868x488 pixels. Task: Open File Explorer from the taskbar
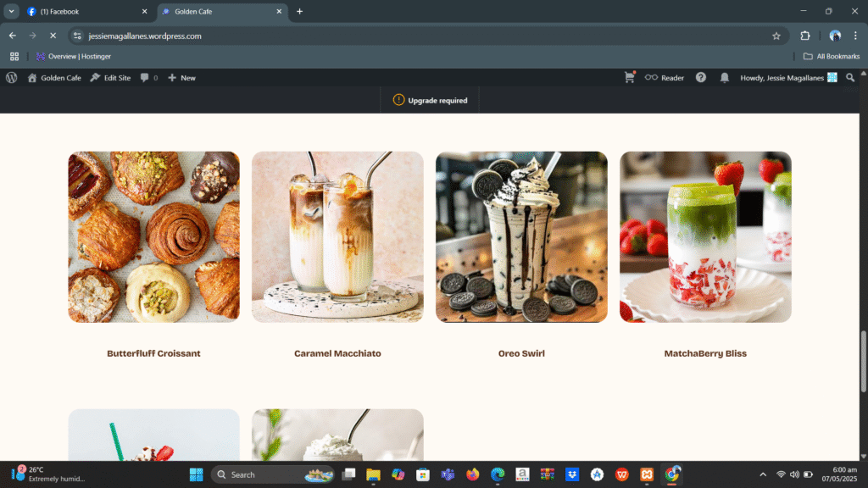point(373,474)
